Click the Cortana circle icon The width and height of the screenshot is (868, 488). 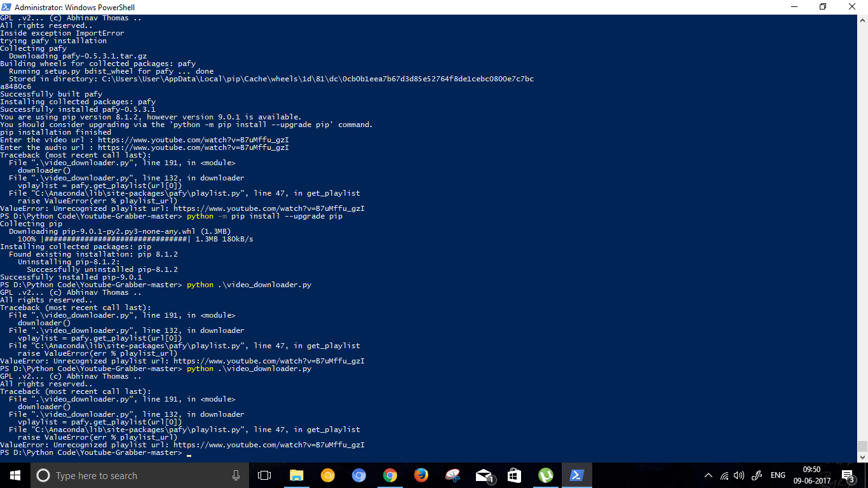[x=43, y=475]
